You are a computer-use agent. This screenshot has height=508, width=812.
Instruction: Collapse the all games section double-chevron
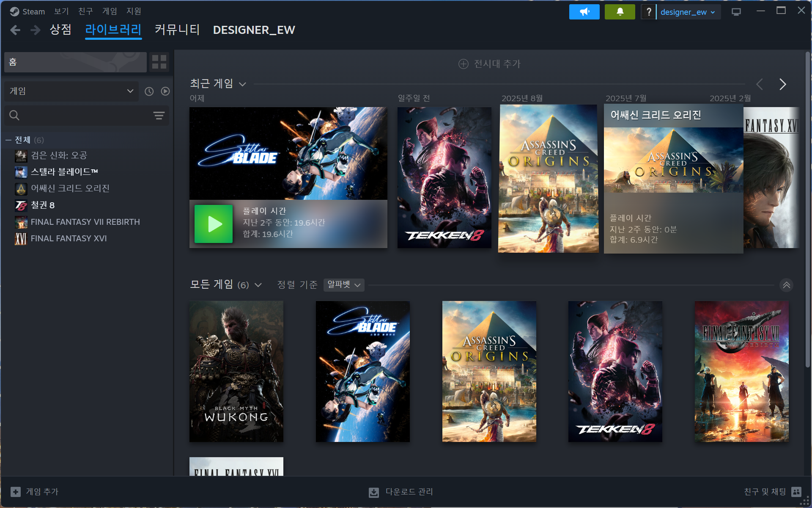click(x=786, y=285)
